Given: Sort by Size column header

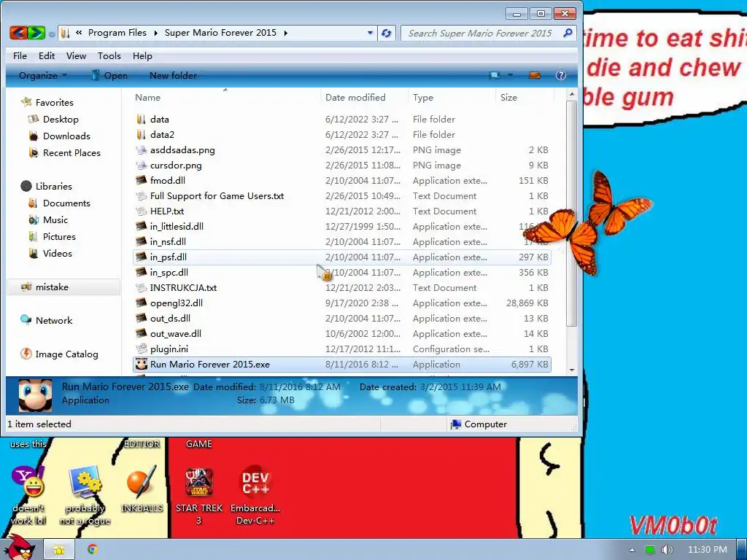Looking at the screenshot, I should click(508, 97).
